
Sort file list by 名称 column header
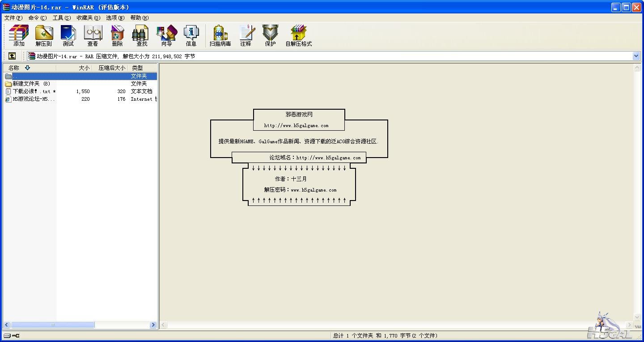click(14, 68)
